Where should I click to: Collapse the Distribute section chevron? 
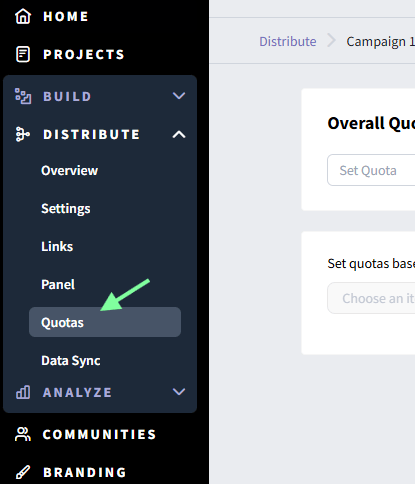(x=179, y=134)
